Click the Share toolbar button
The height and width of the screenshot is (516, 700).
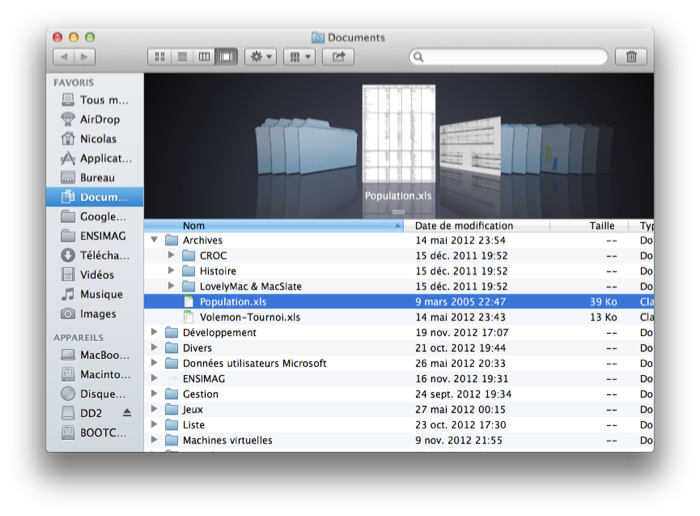(x=338, y=57)
